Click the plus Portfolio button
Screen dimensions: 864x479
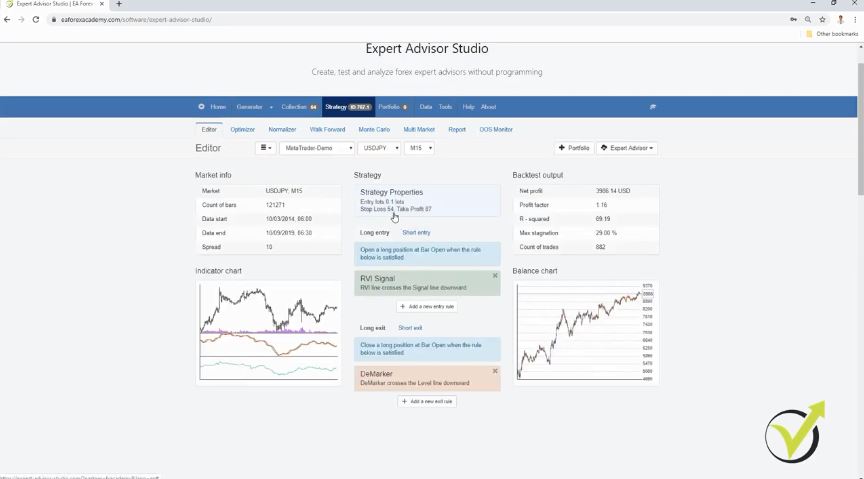click(x=574, y=148)
